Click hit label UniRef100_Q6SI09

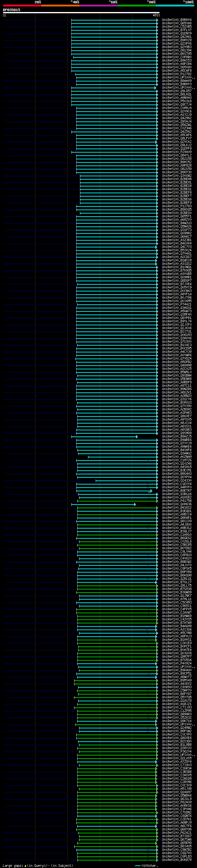click(177, 521)
